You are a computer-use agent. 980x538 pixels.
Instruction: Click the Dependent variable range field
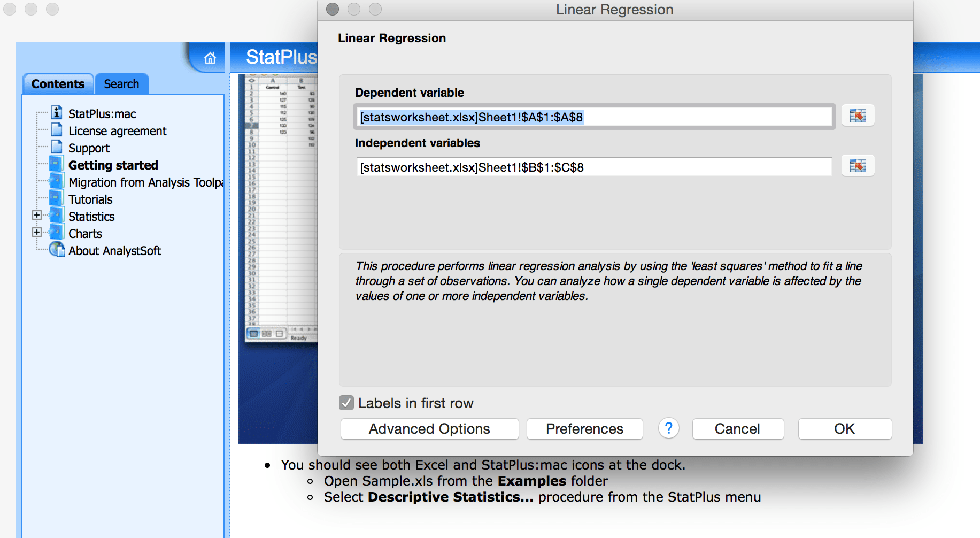(x=594, y=117)
